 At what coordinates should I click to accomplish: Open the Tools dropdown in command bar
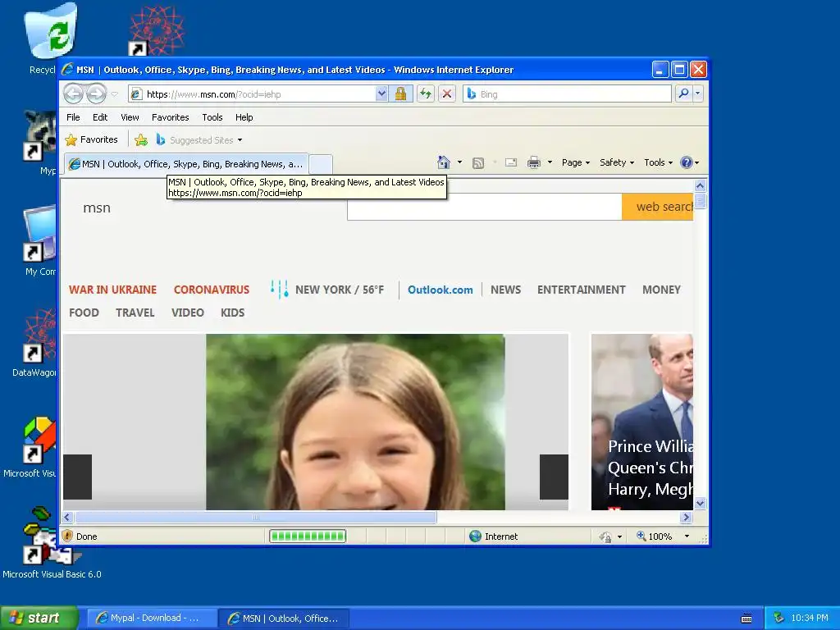[x=658, y=162]
